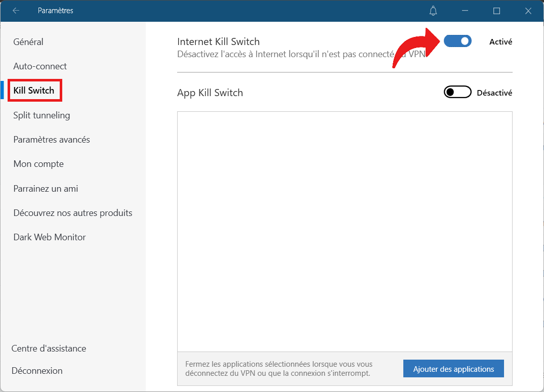Click the empty applications list area
Screen dimensions: 544x392
click(345, 231)
